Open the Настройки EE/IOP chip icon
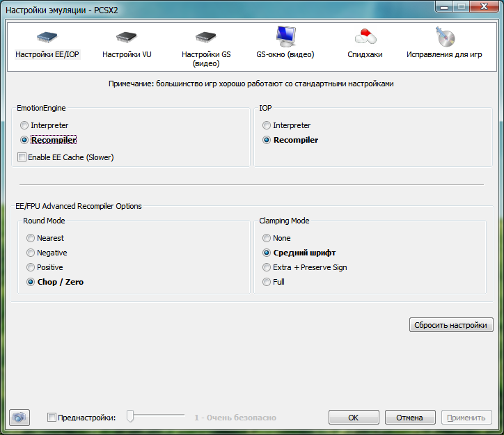This screenshot has height=435, width=504. point(47,38)
